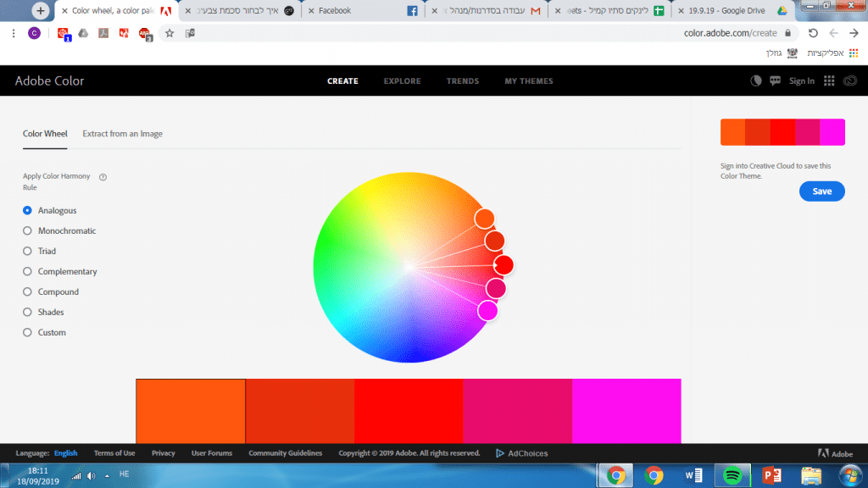Open the Chrome three-dot menu
868x488 pixels.
point(14,33)
